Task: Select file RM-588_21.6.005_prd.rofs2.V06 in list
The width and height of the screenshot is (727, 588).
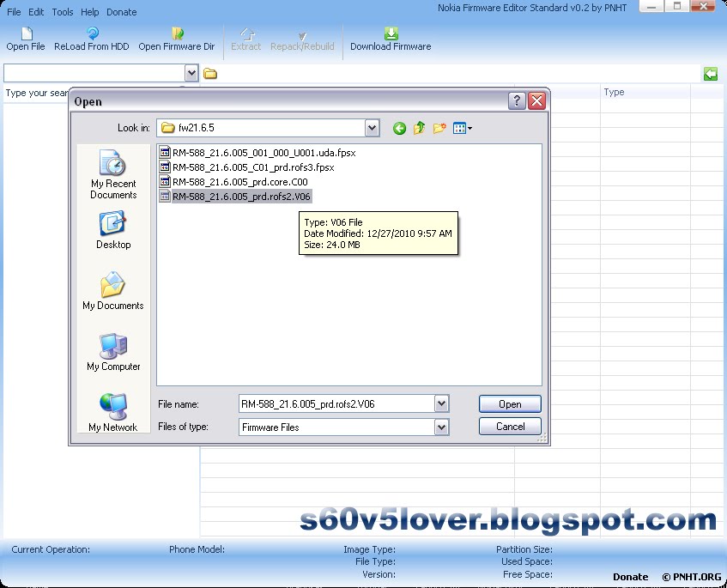Action: (235, 197)
